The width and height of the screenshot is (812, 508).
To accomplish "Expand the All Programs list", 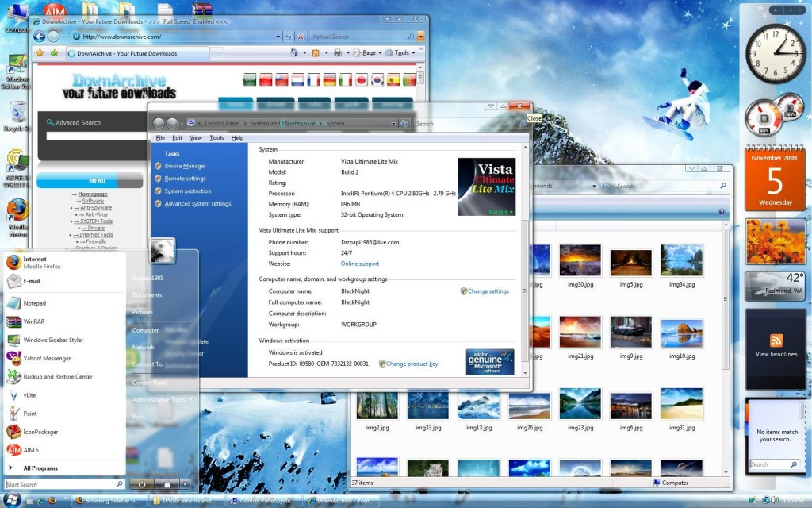I will 40,468.
